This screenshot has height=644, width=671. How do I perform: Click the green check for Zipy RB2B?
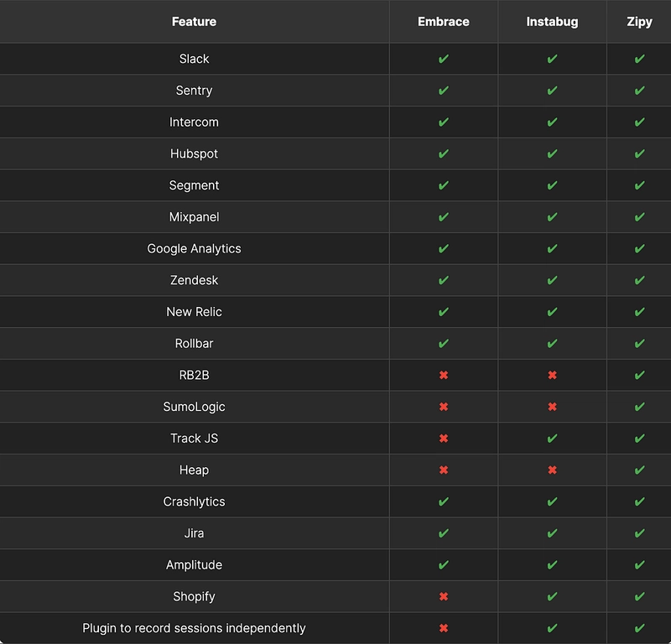click(639, 375)
